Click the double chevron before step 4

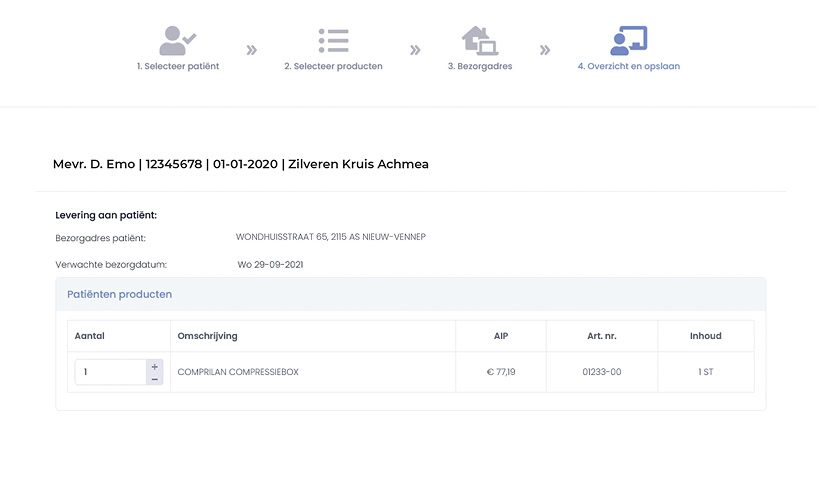coord(545,49)
